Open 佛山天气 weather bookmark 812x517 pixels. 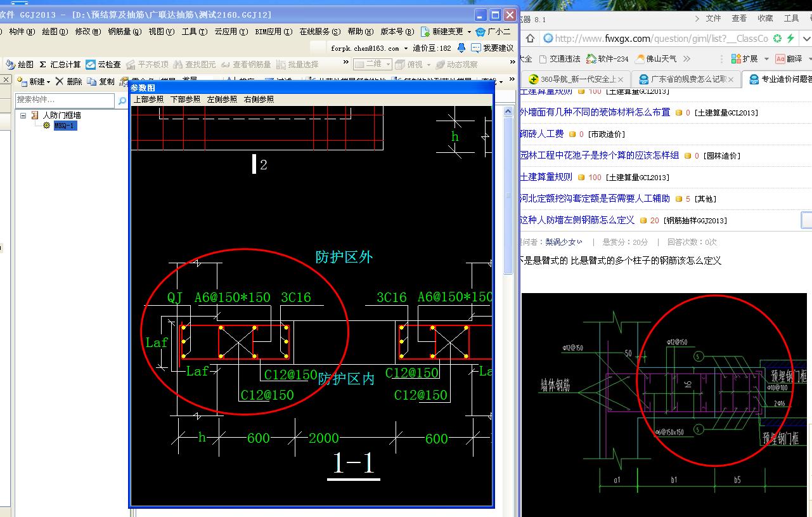pos(656,58)
